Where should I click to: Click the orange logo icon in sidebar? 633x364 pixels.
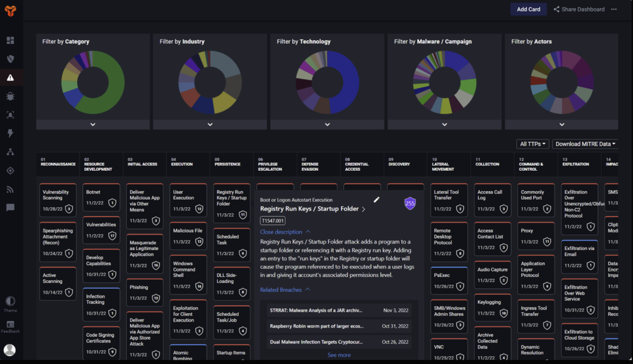pos(11,11)
